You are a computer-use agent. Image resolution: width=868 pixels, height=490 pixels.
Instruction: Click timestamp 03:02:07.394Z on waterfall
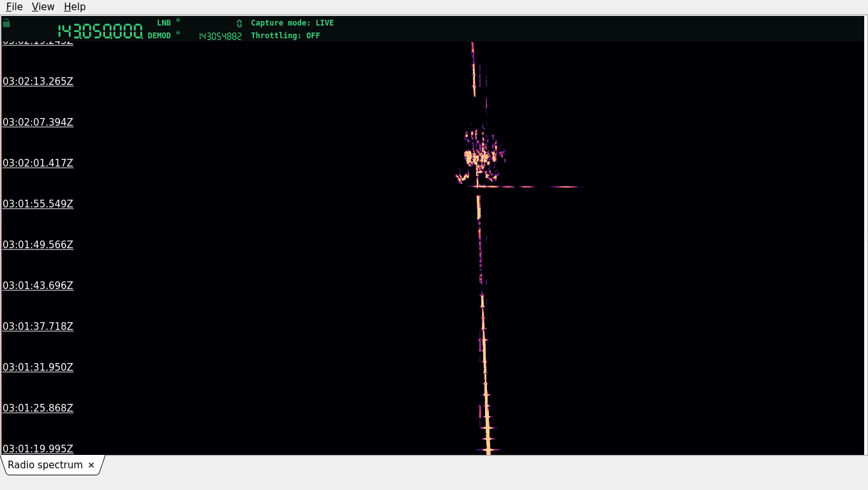tap(38, 122)
